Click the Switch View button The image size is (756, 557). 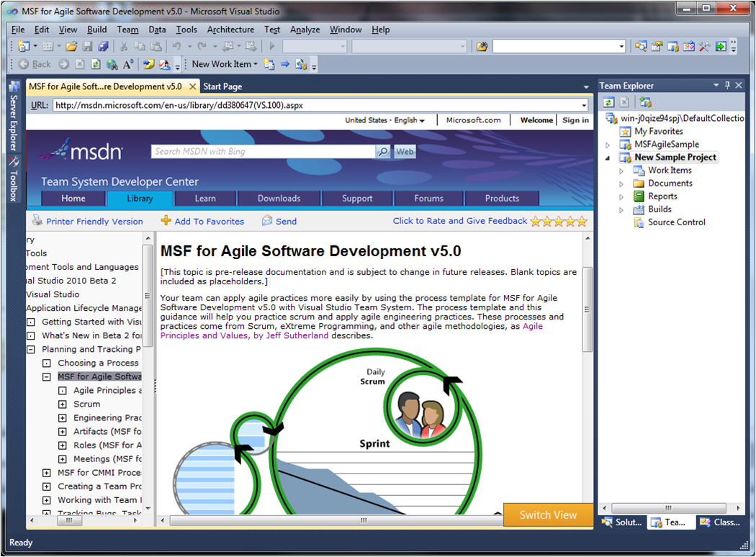pos(548,515)
